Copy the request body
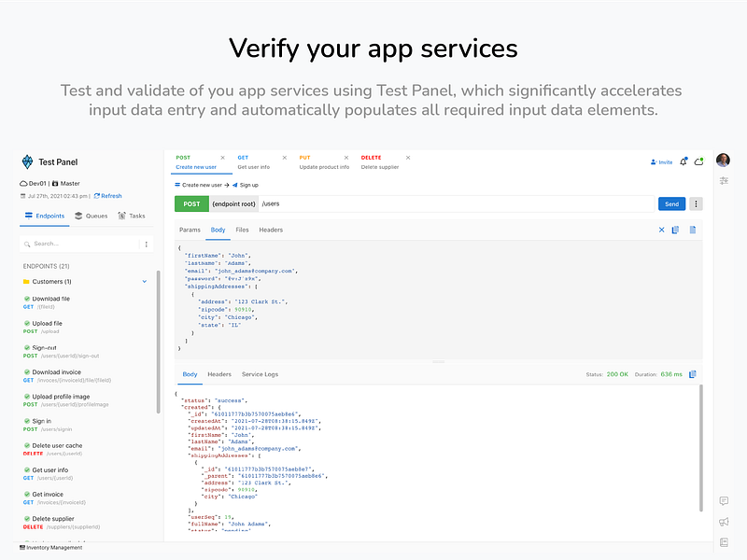Screen dimensions: 747x560 [675, 230]
